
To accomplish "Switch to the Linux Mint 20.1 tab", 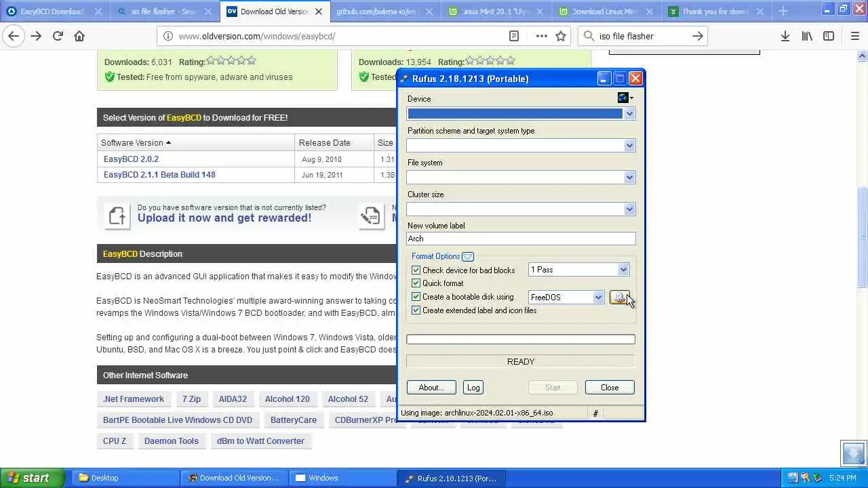I will [495, 12].
